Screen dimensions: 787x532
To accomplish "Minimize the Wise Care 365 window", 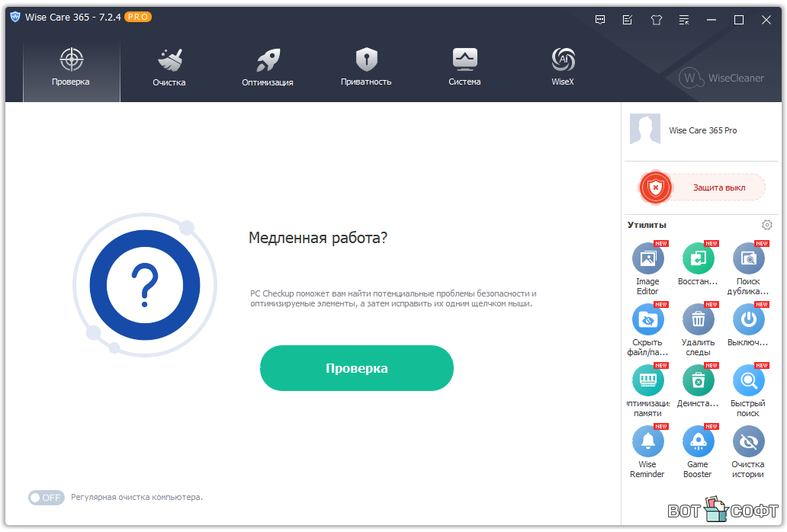I will point(712,20).
